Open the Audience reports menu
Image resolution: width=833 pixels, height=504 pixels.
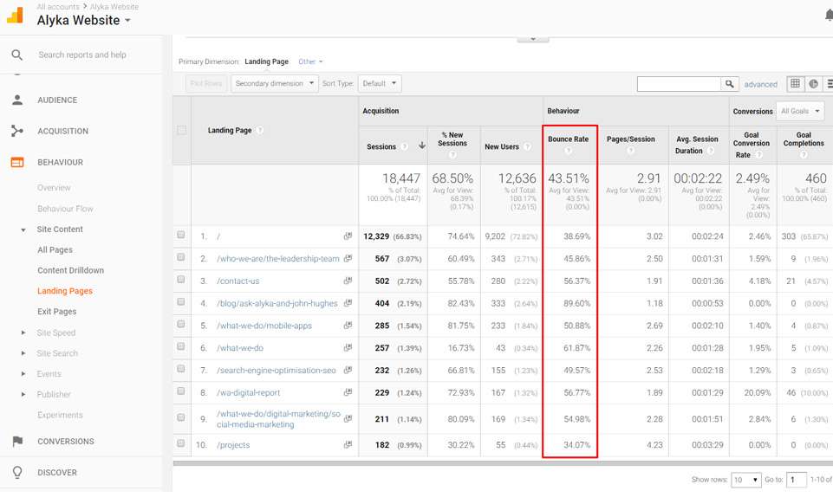point(57,100)
